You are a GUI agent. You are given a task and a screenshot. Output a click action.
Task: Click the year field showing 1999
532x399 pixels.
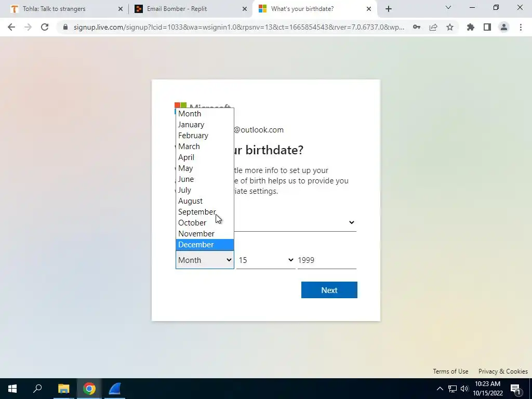327,260
